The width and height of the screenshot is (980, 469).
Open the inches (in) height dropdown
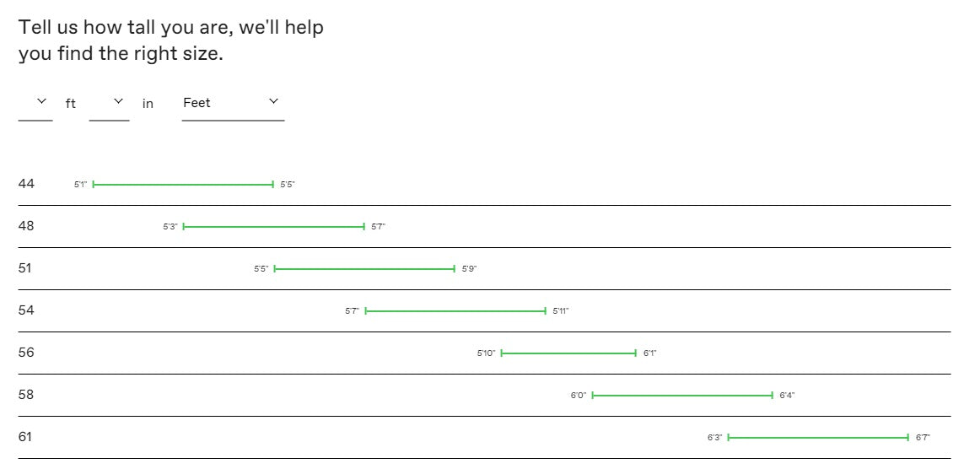[109, 103]
